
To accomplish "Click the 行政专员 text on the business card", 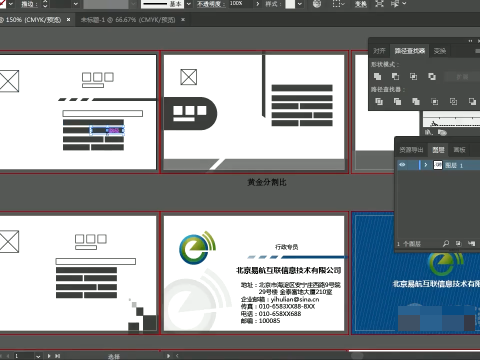I will point(287,247).
